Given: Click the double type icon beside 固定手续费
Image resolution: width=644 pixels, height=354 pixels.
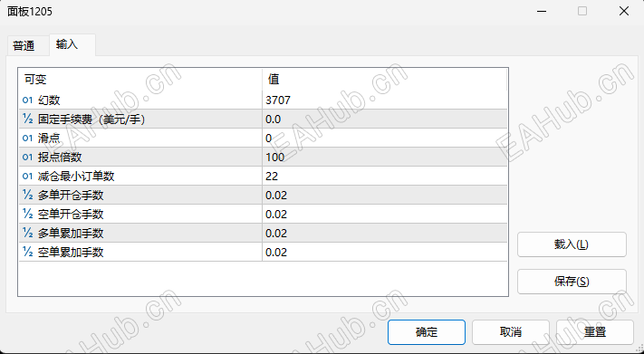Looking at the screenshot, I should click(x=27, y=120).
